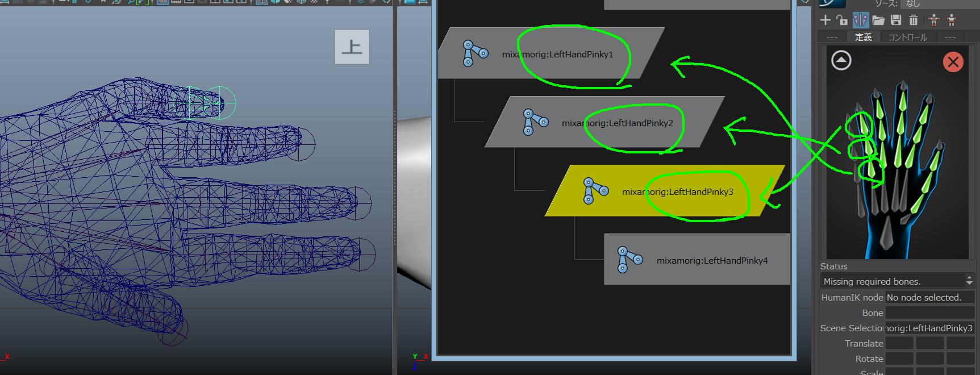Click the Status message field
The image size is (980, 375).
[x=892, y=281]
